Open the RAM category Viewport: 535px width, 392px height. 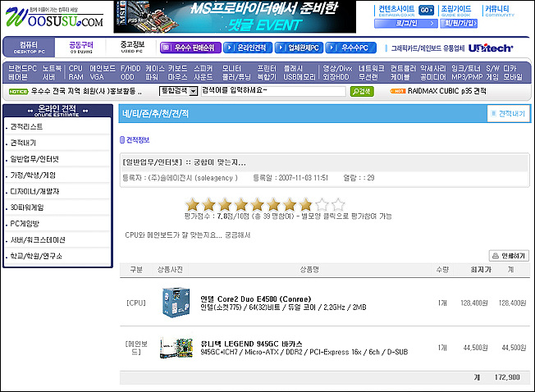pyautogui.click(x=75, y=77)
